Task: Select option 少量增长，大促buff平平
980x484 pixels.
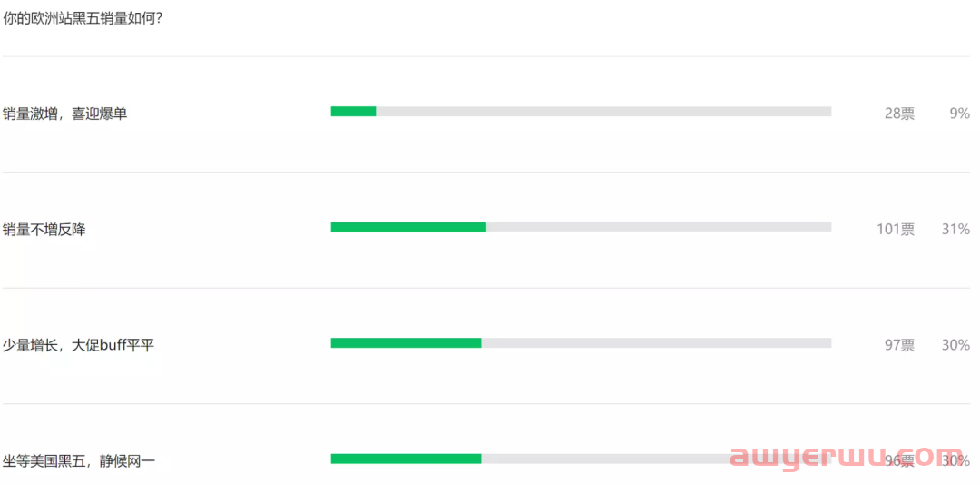Action: (x=78, y=345)
